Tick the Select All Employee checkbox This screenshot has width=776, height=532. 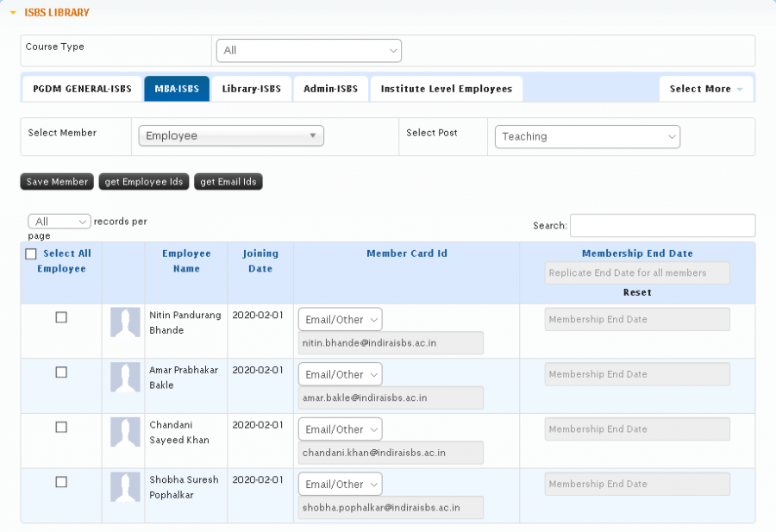coord(31,253)
